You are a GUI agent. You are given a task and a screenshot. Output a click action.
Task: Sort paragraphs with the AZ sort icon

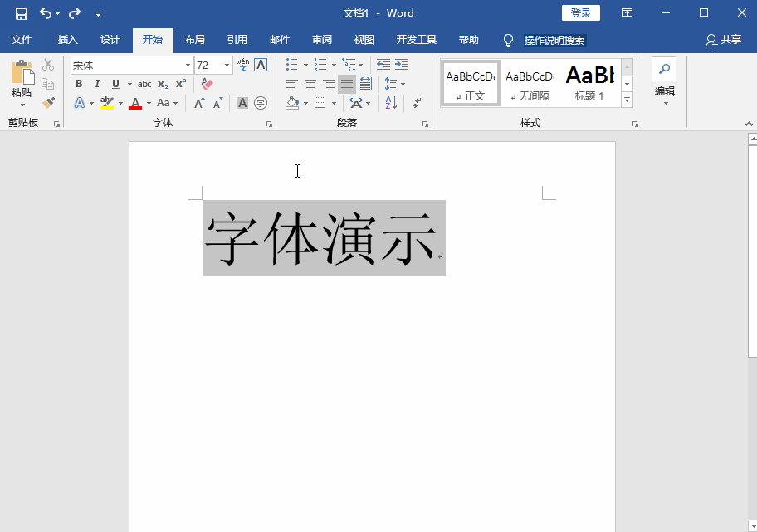click(x=391, y=102)
